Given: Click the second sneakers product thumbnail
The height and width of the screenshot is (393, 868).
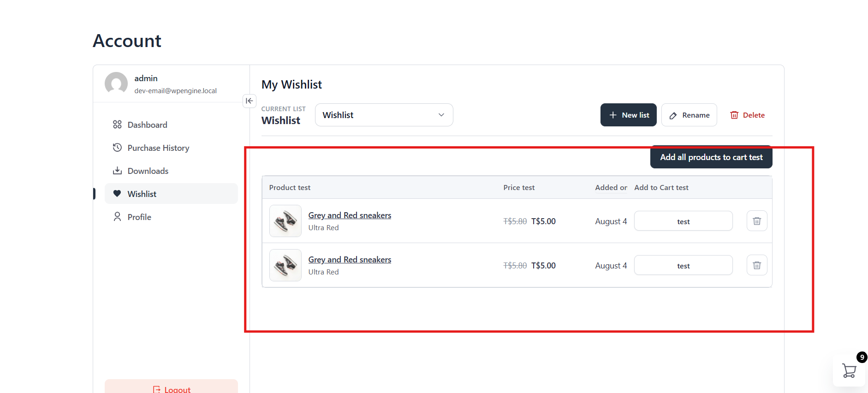Looking at the screenshot, I should tap(285, 265).
